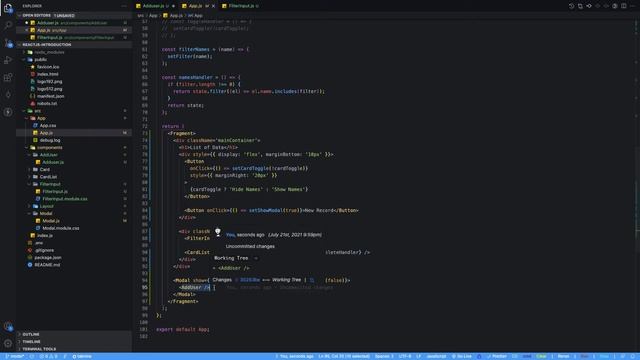Open favicon.ico in the file tree
The height and width of the screenshot is (360, 640).
(x=74, y=67)
